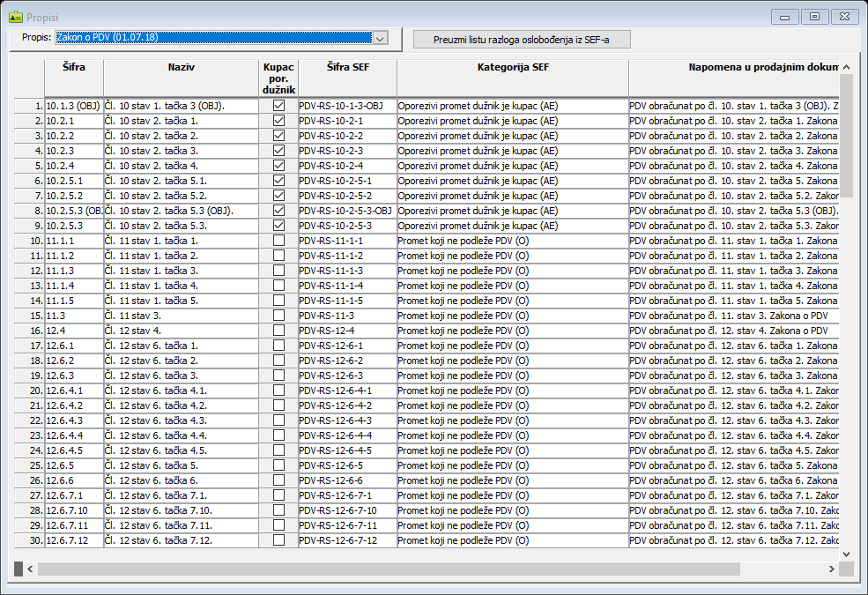Click the Naziv column header
Image resolution: width=868 pixels, height=595 pixels.
click(181, 78)
